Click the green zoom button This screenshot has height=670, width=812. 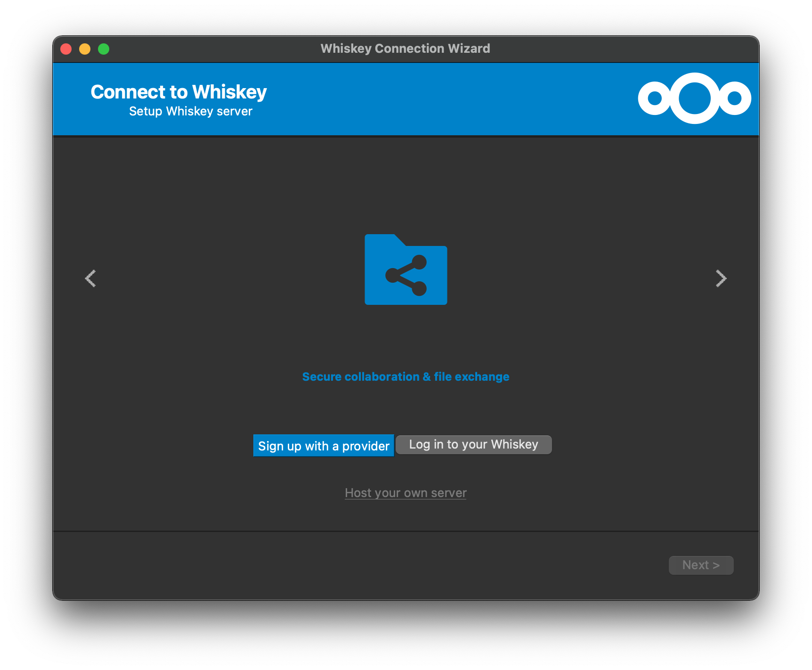point(104,49)
